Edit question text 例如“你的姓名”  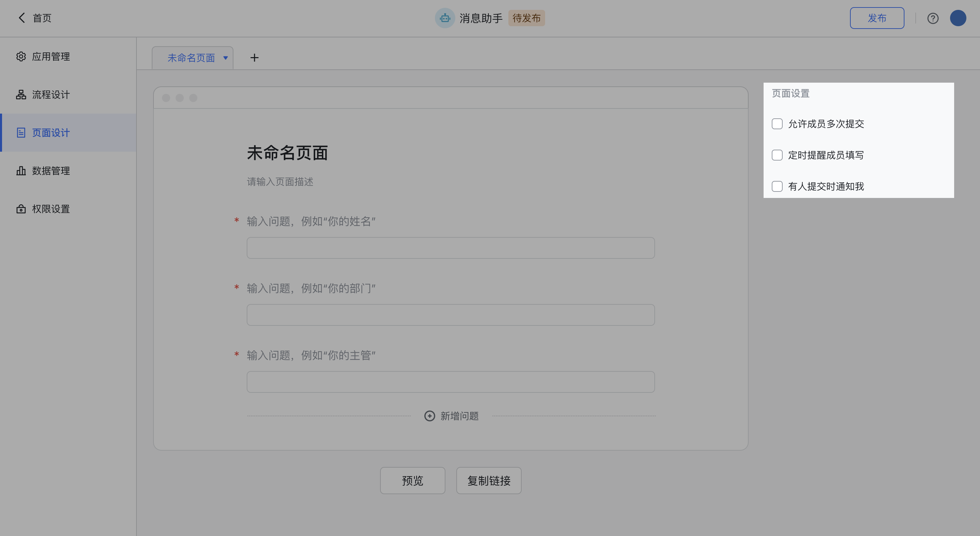(311, 221)
